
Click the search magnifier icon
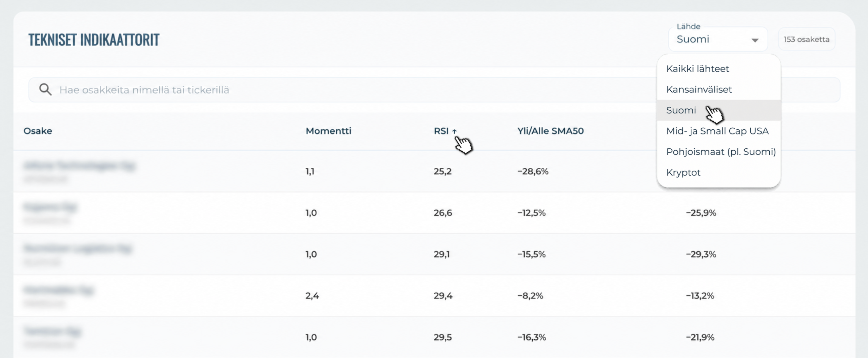(45, 90)
